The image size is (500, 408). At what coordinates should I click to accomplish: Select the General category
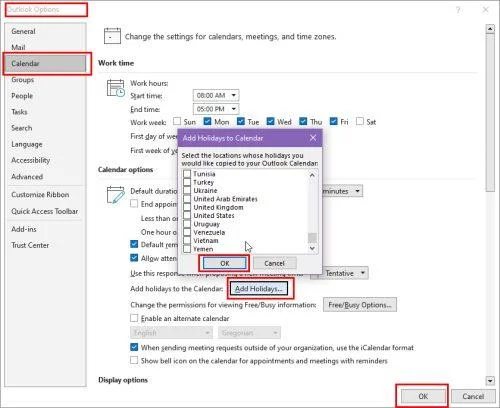point(45,31)
